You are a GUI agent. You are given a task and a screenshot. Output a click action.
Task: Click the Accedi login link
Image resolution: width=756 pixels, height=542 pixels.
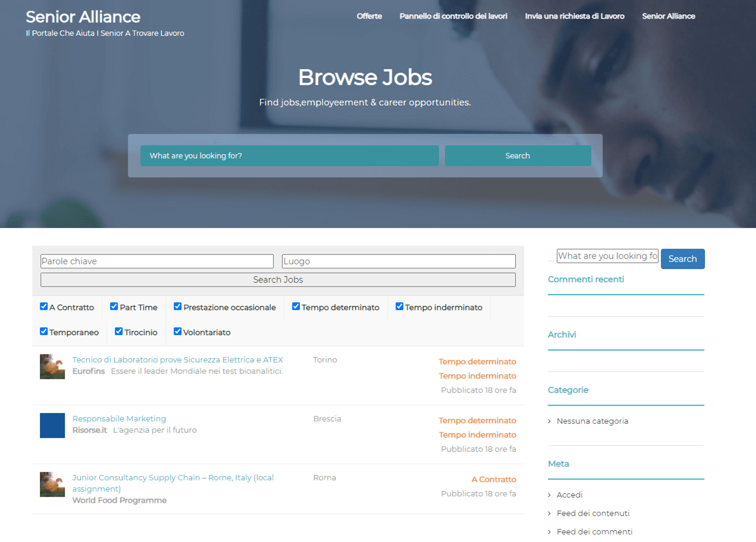[x=569, y=495]
